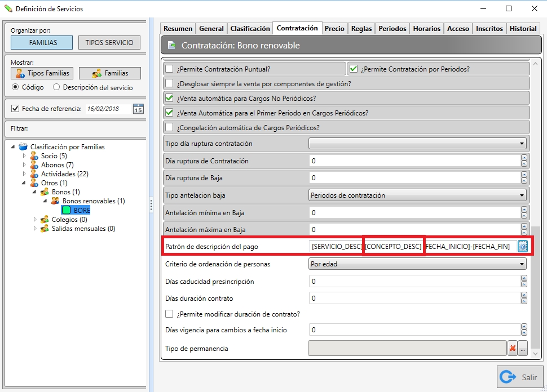Collapse Bonos (1) tree node
This screenshot has height=392, width=547.
coord(34,192)
